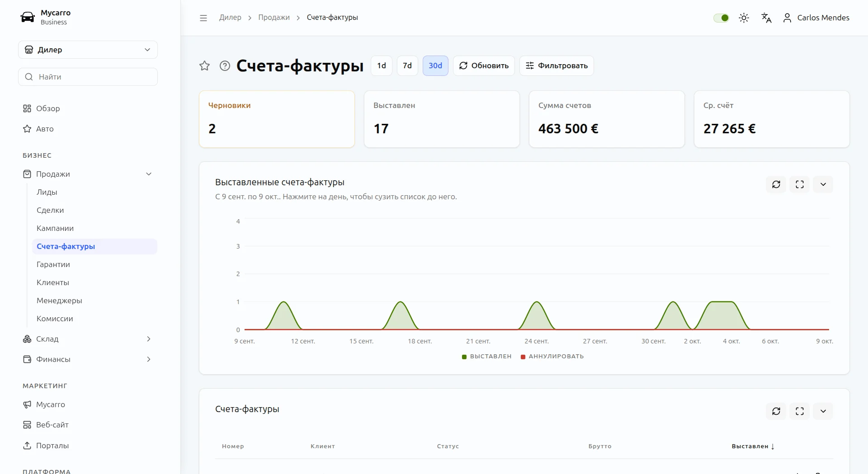The width and height of the screenshot is (868, 474).
Task: Open the Дилер workspace dropdown
Action: coord(88,50)
